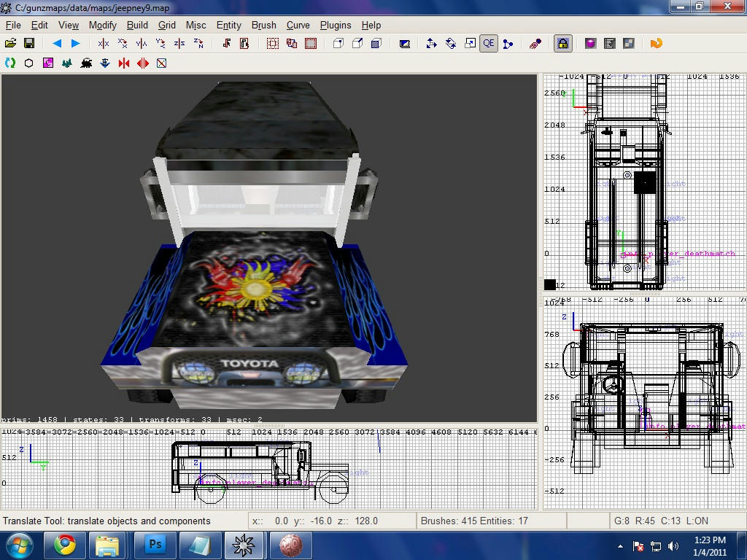The image size is (747, 560).
Task: Click the BobToolz tree planter icon
Action: point(67,63)
